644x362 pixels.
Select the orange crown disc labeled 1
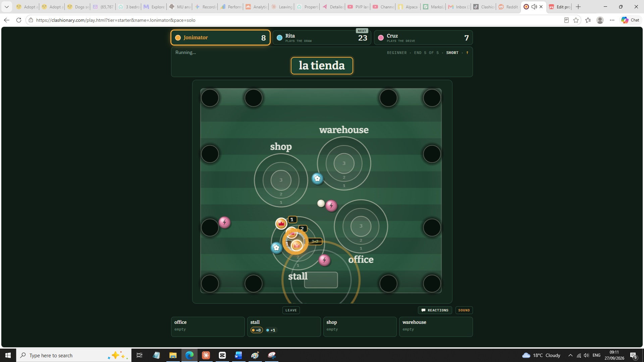(281, 223)
